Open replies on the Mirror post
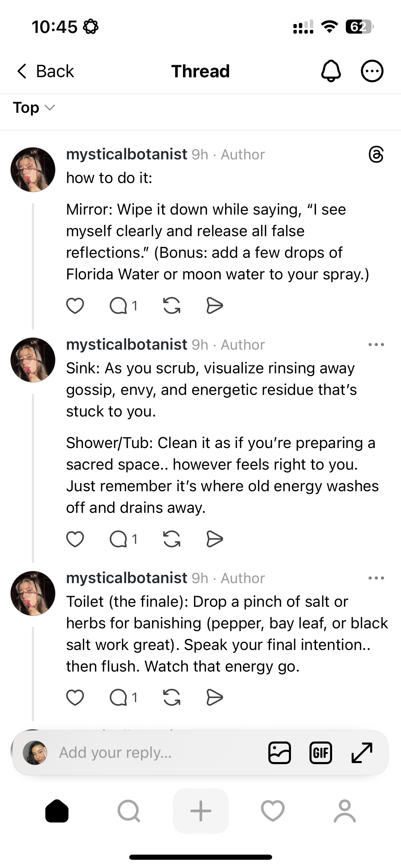This screenshot has width=401, height=868. [x=119, y=305]
